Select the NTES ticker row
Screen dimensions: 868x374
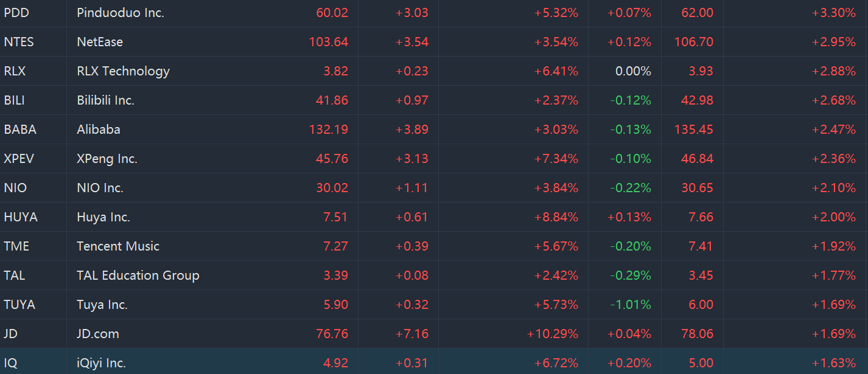coord(19,42)
